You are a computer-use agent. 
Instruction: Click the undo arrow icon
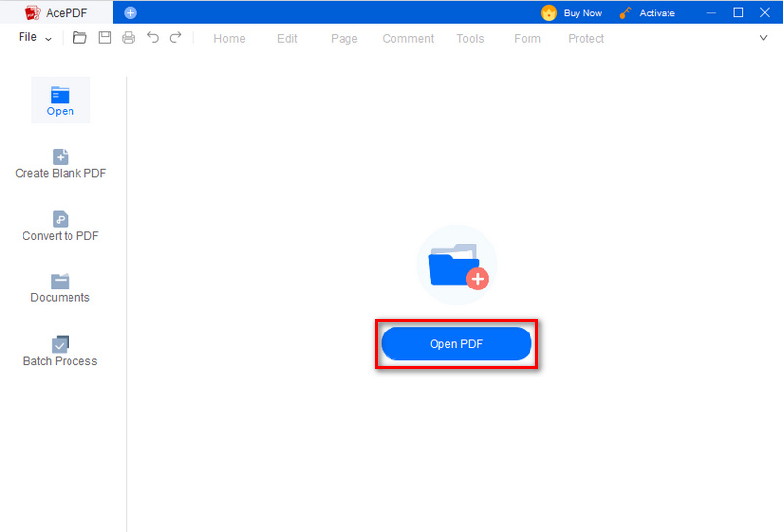coord(153,38)
